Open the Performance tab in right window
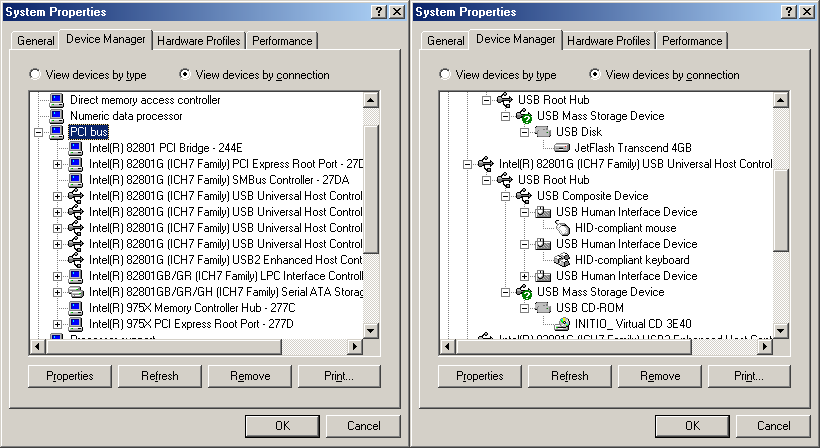The height and width of the screenshot is (448, 820). [x=692, y=41]
